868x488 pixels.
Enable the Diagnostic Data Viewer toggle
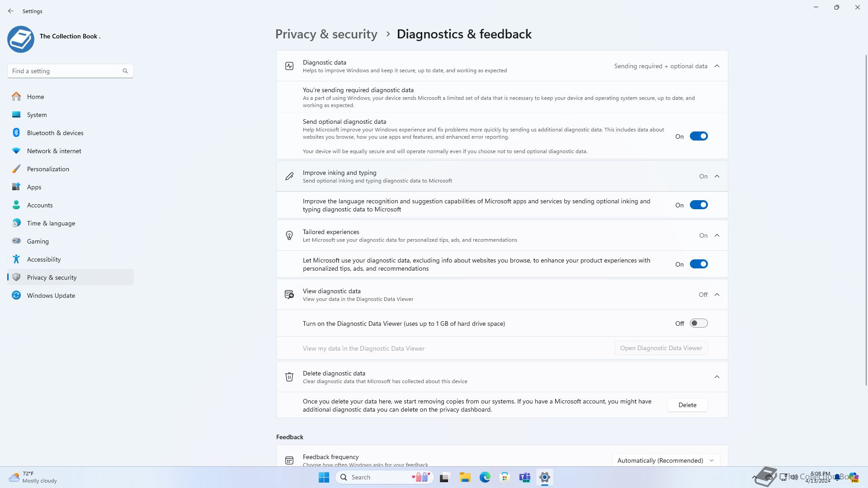(x=698, y=323)
